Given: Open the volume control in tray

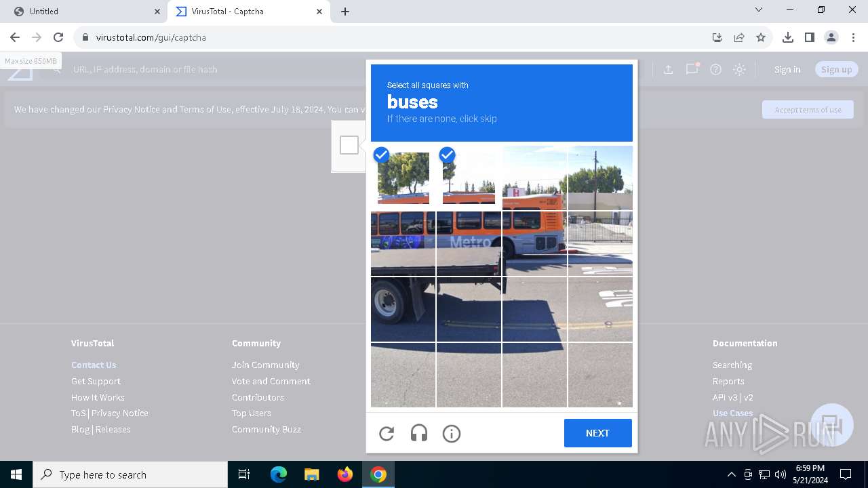Looking at the screenshot, I should pos(781,474).
